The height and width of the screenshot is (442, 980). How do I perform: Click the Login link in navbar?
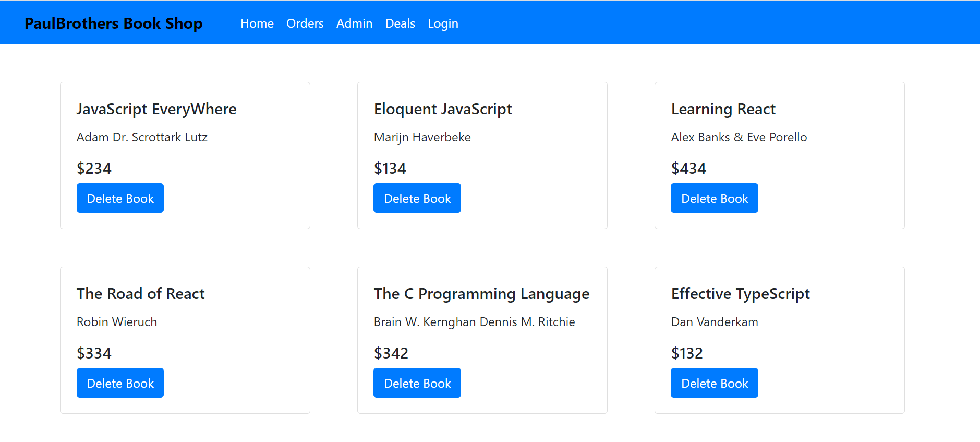443,23
